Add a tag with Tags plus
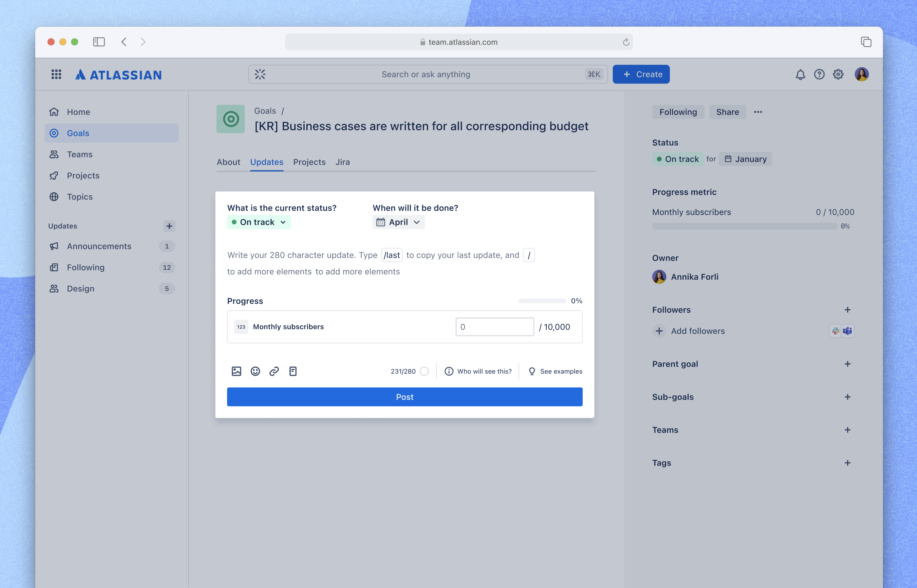The image size is (917, 588). [847, 463]
